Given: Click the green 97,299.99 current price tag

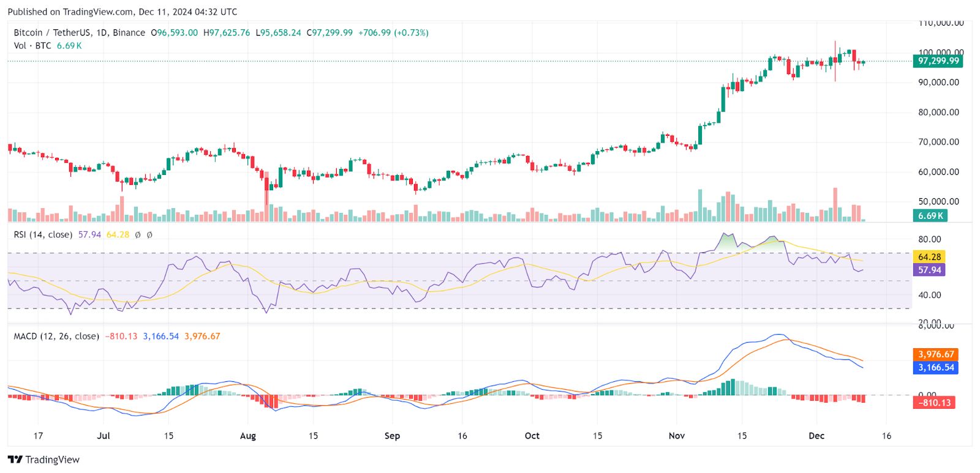Looking at the screenshot, I should click(938, 61).
